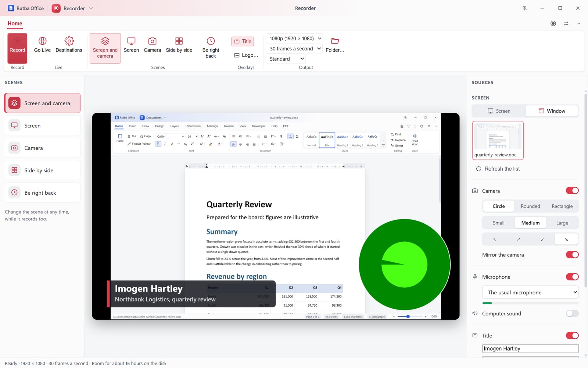The width and height of the screenshot is (588, 368).
Task: Move camera to bottom-left corner arrow
Action: coord(542,239)
